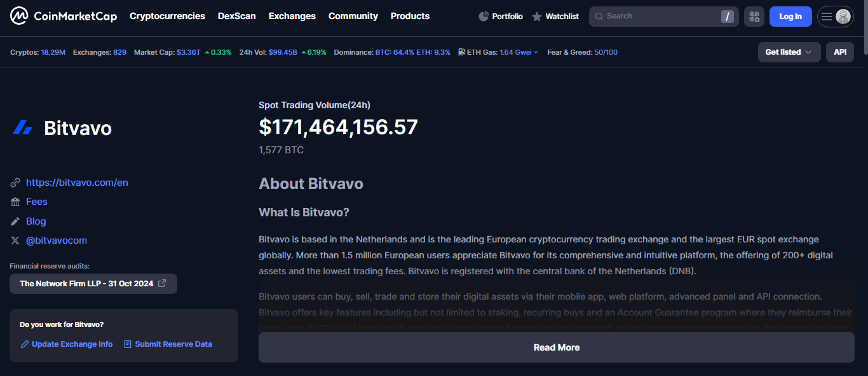Click the Fear & Greed 50/100 value
Image resolution: width=868 pixels, height=376 pixels.
(x=606, y=52)
